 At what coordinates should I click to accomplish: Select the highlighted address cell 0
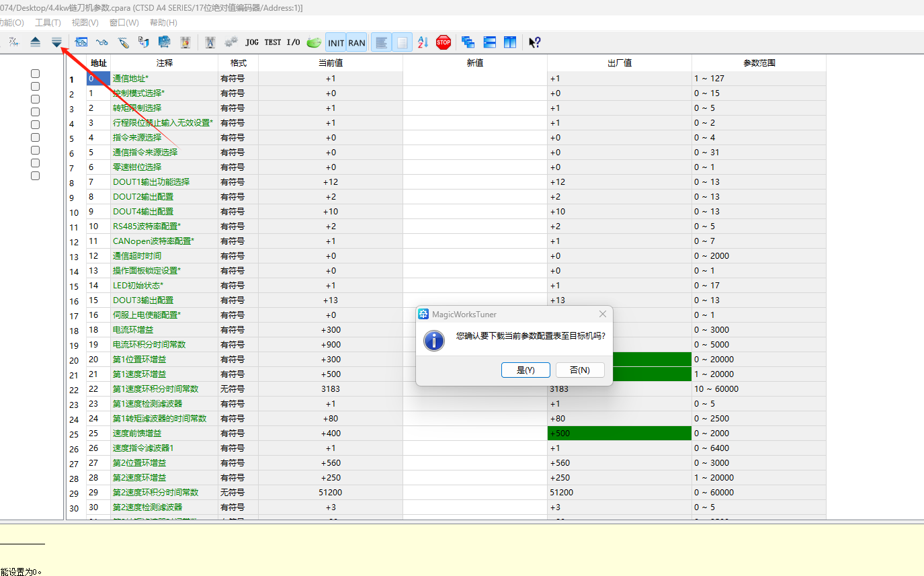(x=99, y=78)
